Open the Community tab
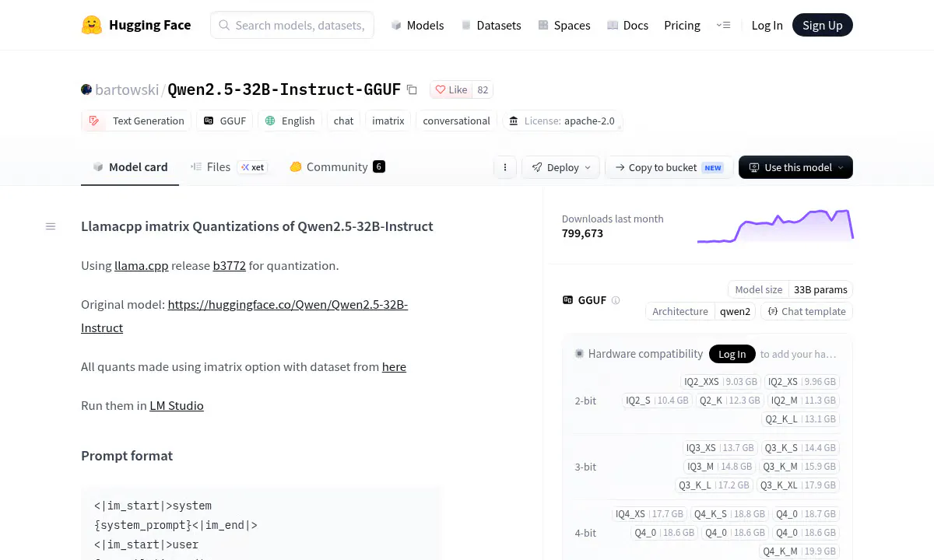The height and width of the screenshot is (560, 934). coord(337,166)
